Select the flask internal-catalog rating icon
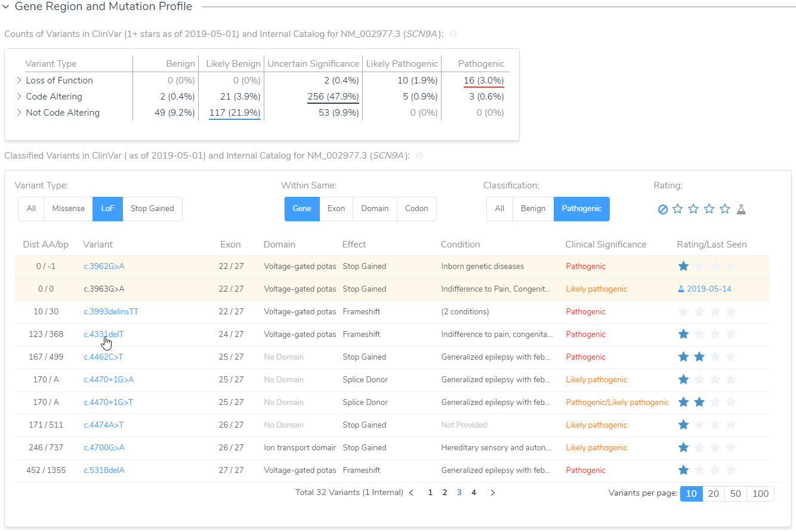The image size is (796, 532). click(x=741, y=209)
